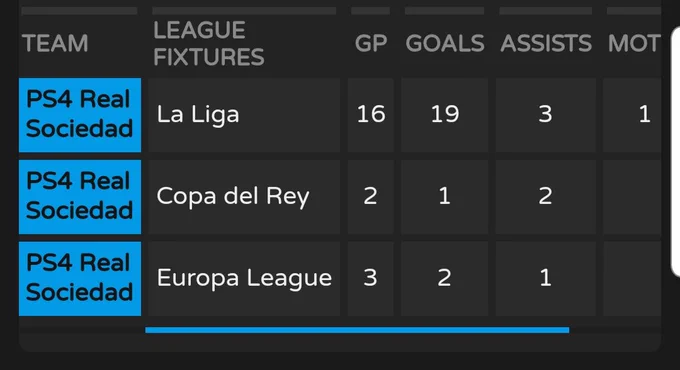Viewport: 680px width, 370px height.
Task: Click Copa del Rey assists value 2
Action: 546,197
